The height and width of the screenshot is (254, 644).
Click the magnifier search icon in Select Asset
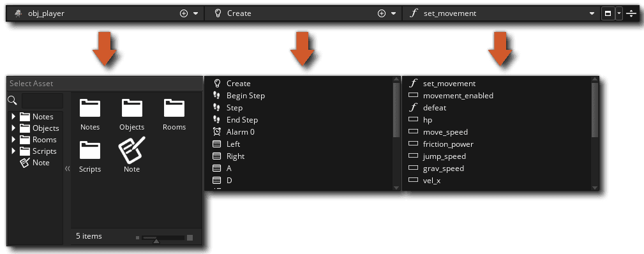pyautogui.click(x=12, y=100)
